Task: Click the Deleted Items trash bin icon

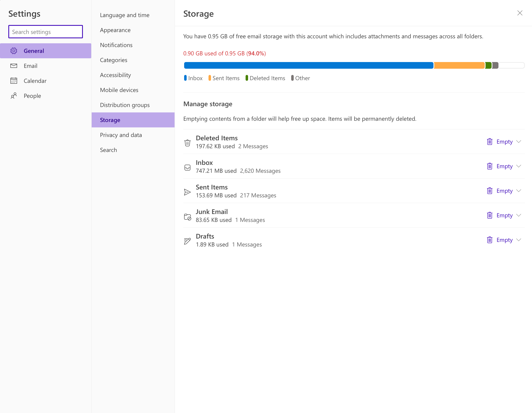Action: tap(187, 143)
